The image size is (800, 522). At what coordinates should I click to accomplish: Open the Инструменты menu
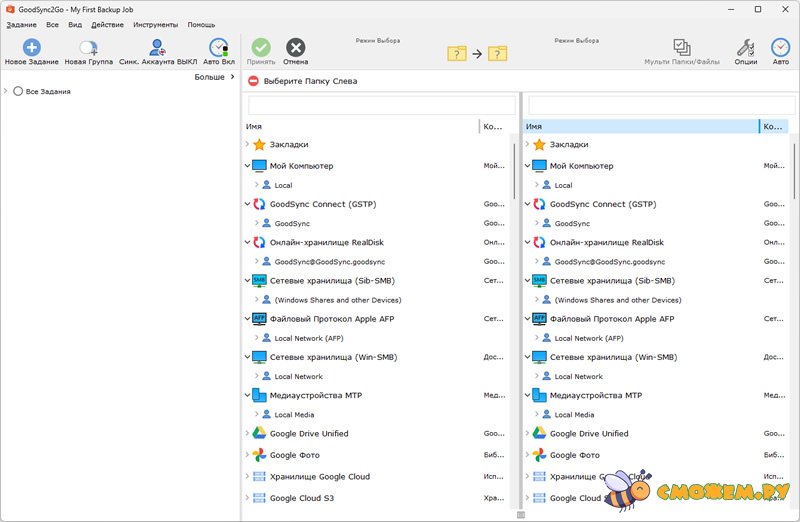pyautogui.click(x=156, y=24)
